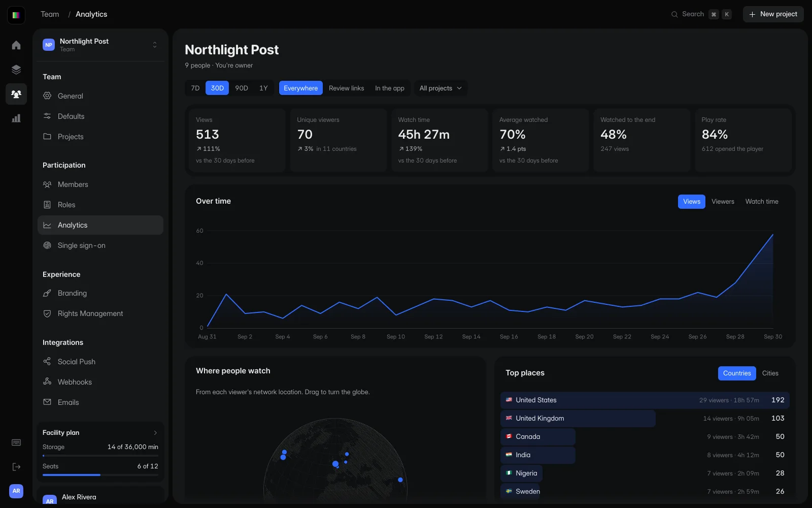Viewport: 812px width, 508px height.
Task: Open General team settings
Action: click(x=100, y=96)
